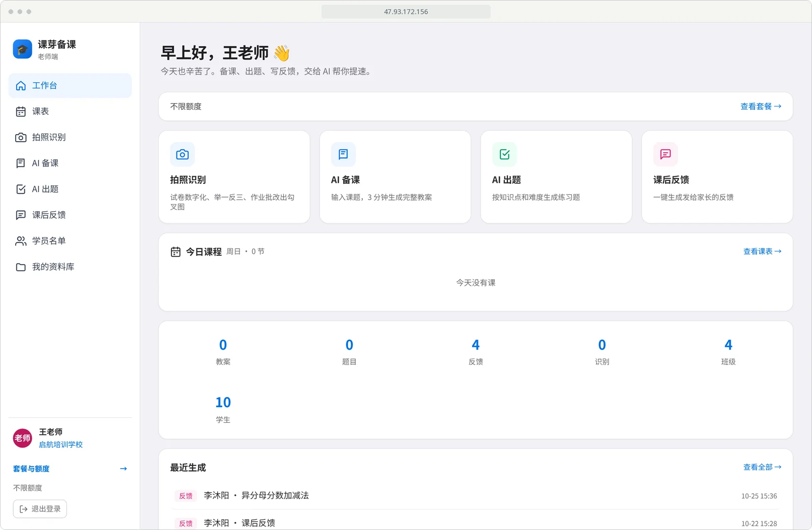Click the chat icon beside 课后反馈 in sidebar
Viewport: 812px width, 530px height.
tap(21, 215)
